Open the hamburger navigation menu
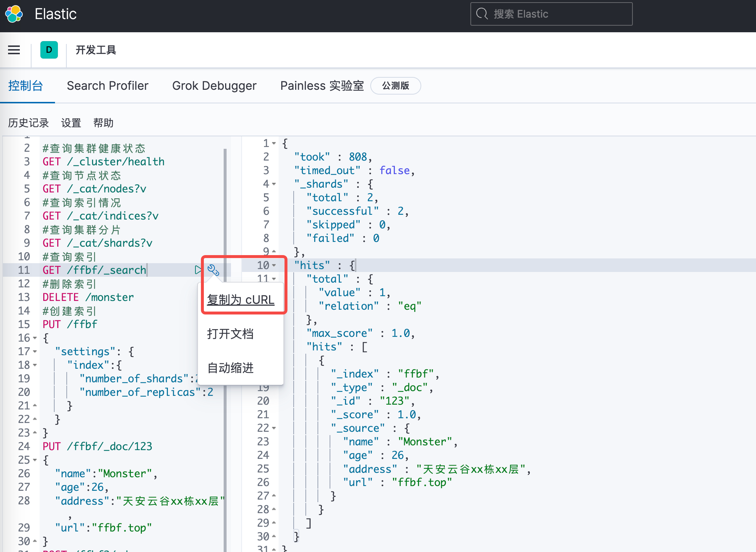 [14, 50]
